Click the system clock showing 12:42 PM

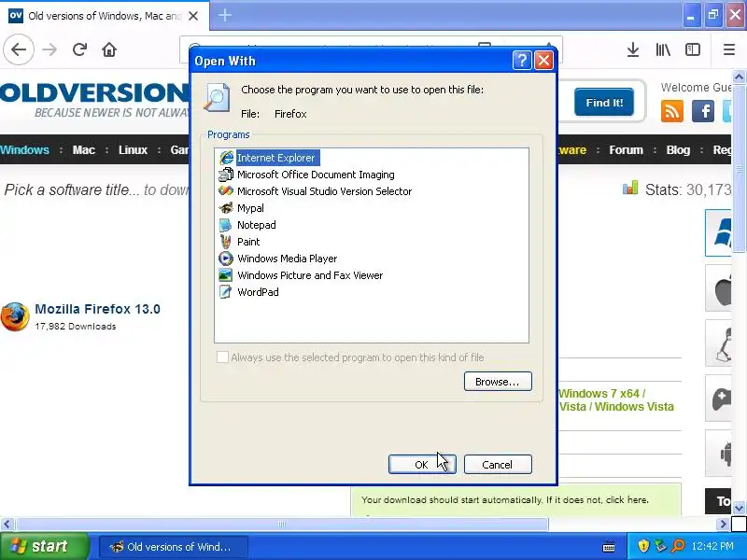712,546
